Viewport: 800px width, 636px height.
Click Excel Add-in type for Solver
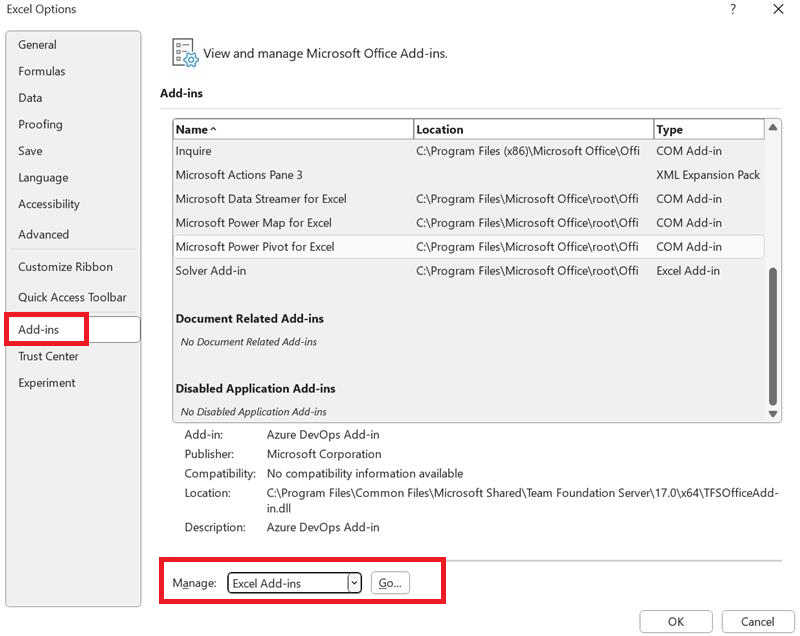coord(688,271)
